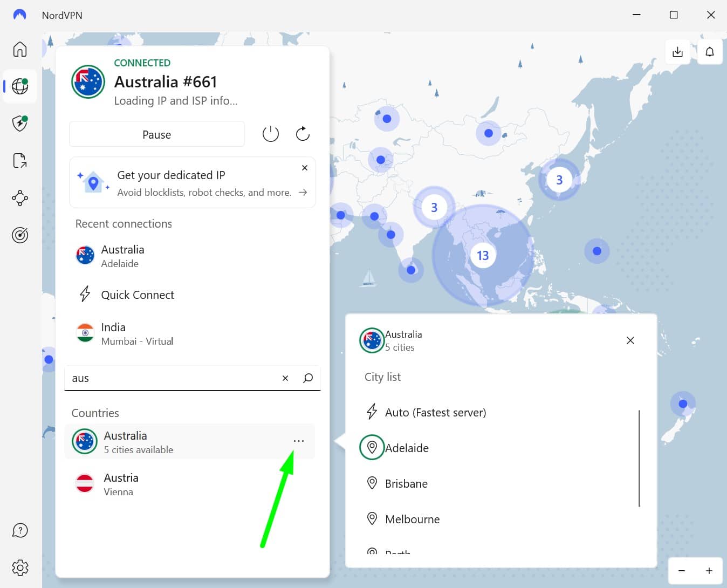This screenshot has width=727, height=588.
Task: Click the India flag icon
Action: [85, 333]
